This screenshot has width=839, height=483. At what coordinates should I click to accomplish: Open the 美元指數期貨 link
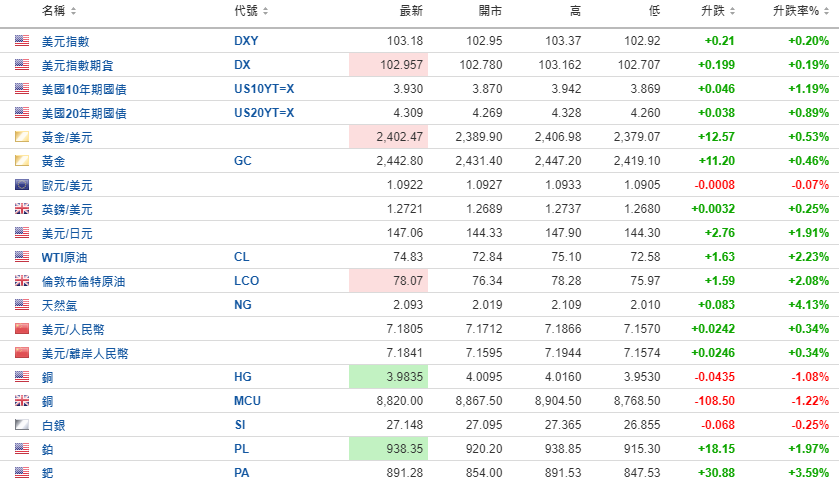click(x=78, y=65)
